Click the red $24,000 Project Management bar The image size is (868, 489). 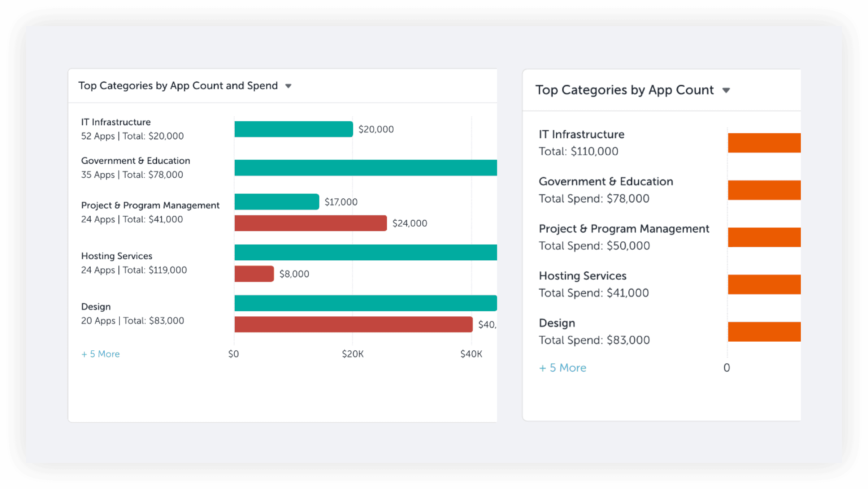pos(311,223)
